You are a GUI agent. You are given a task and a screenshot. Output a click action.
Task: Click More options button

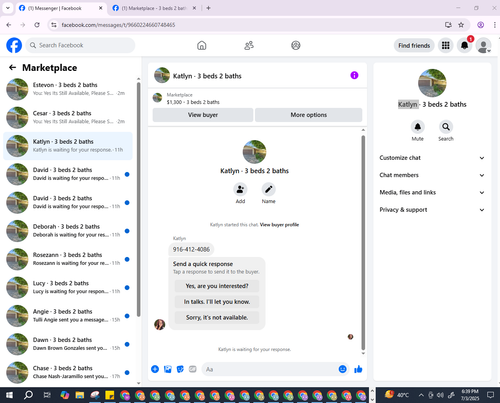308,115
